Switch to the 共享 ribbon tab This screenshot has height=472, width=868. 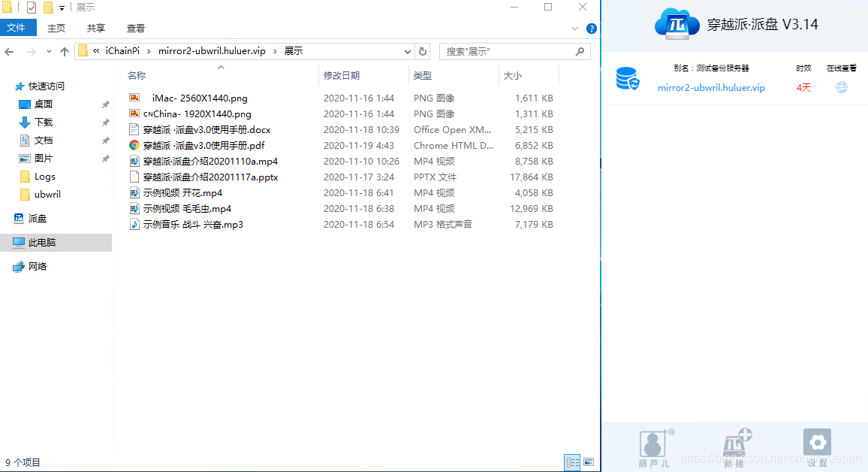[x=96, y=28]
